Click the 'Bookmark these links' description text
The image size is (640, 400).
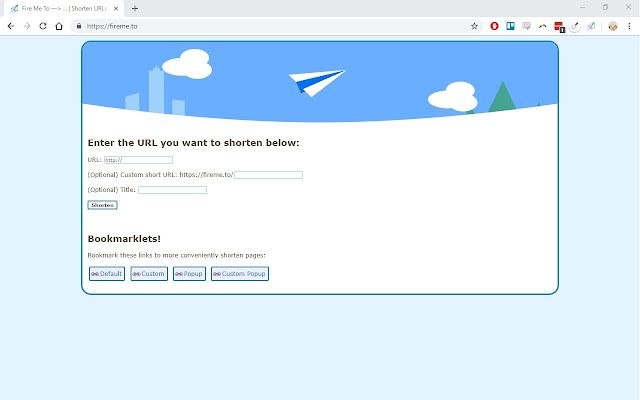click(176, 256)
